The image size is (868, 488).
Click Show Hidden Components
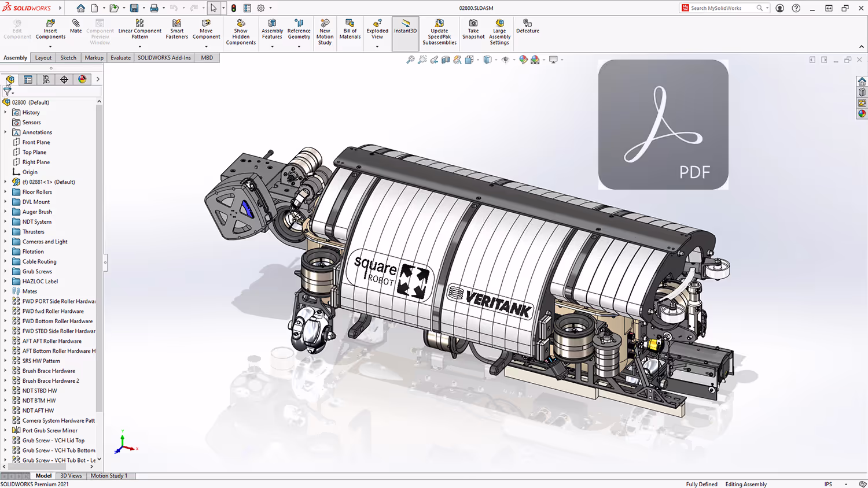coord(241,32)
